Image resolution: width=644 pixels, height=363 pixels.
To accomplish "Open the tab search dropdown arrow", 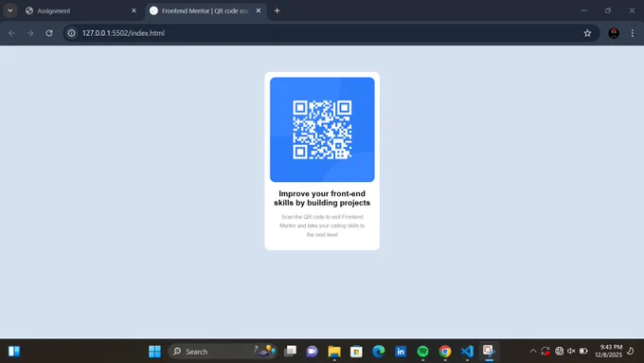I will (9, 10).
